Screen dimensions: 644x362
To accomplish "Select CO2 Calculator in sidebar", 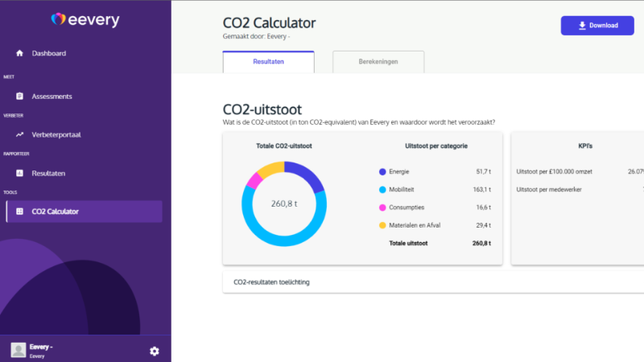I will tap(85, 212).
